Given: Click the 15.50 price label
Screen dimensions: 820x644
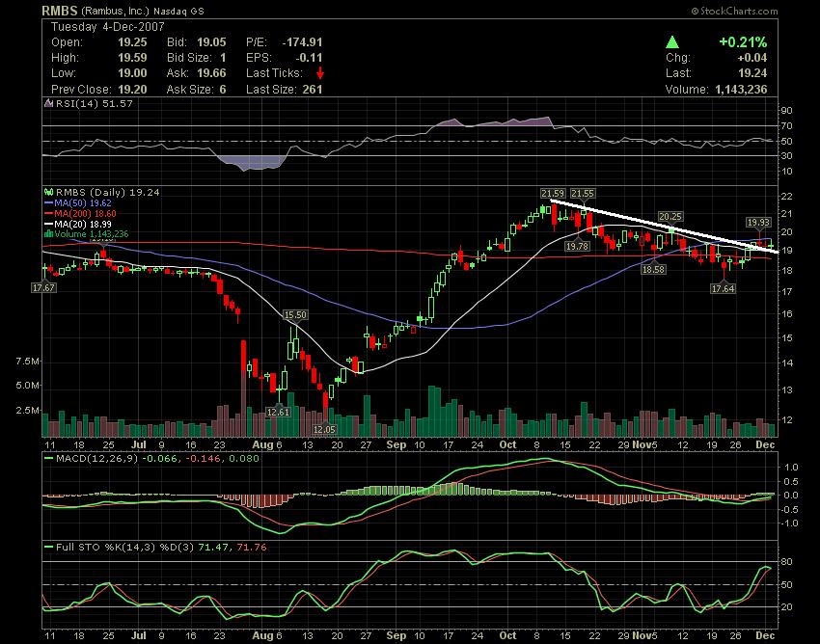Looking at the screenshot, I should 294,314.
